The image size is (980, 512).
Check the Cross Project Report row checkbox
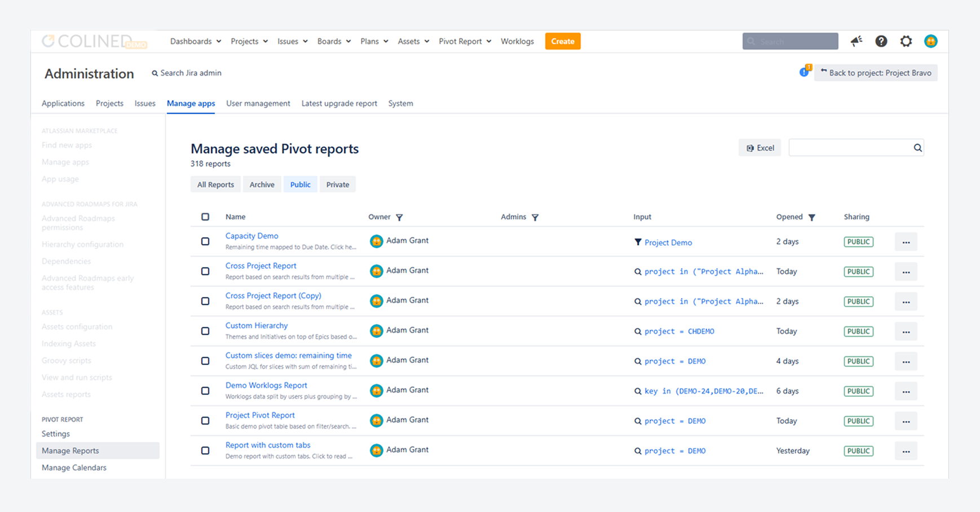point(205,271)
